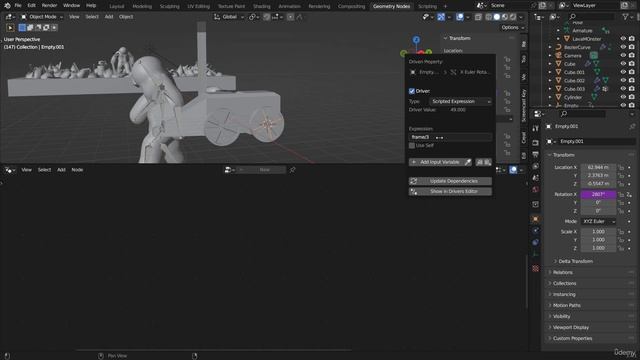
Task: Open the XYZ Euler rotation mode dropdown
Action: (598, 221)
